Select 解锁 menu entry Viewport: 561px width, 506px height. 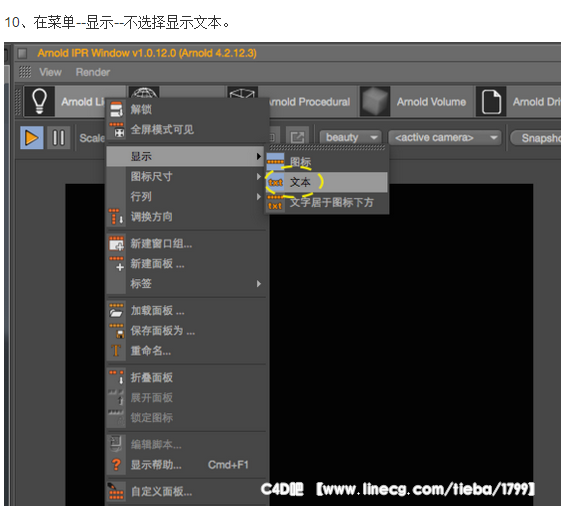[x=187, y=109]
